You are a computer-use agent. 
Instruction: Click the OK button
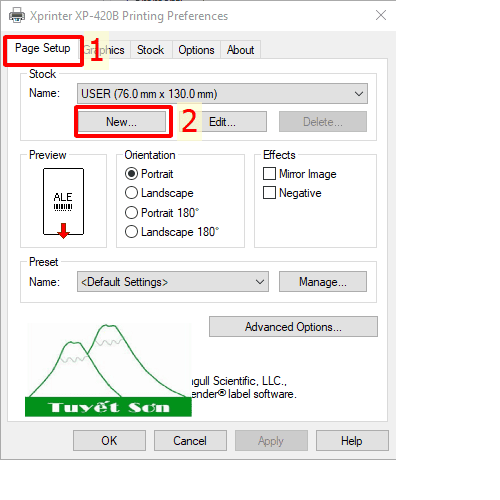(x=109, y=441)
